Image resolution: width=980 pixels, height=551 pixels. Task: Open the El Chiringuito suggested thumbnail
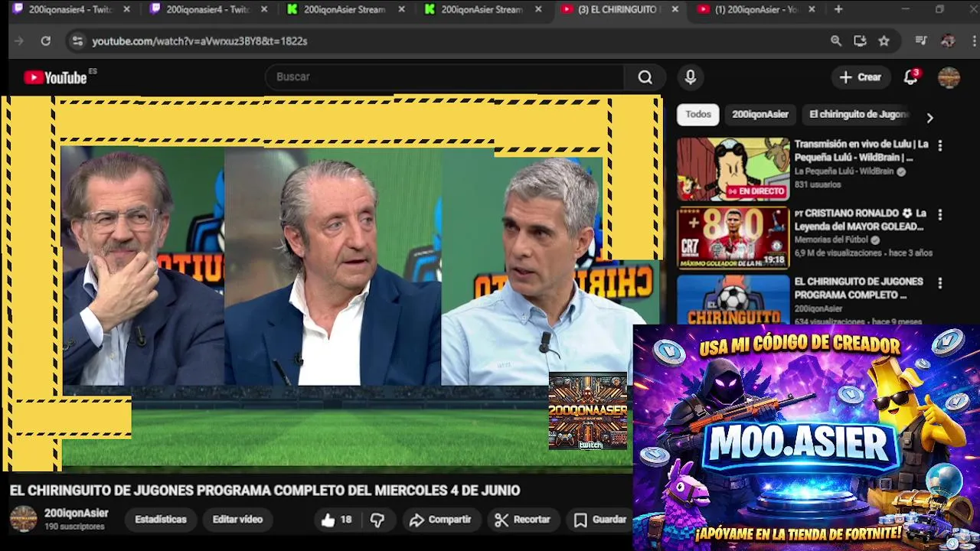(x=733, y=300)
